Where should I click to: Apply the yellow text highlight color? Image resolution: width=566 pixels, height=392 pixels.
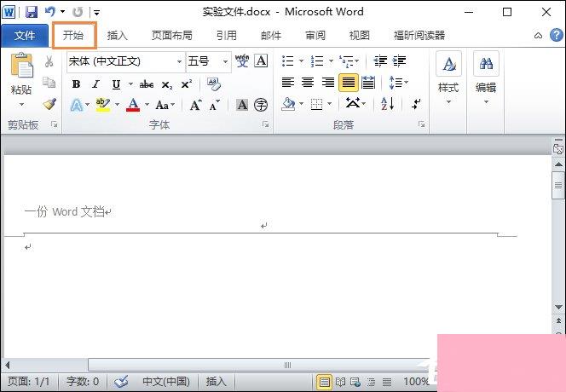tap(103, 105)
